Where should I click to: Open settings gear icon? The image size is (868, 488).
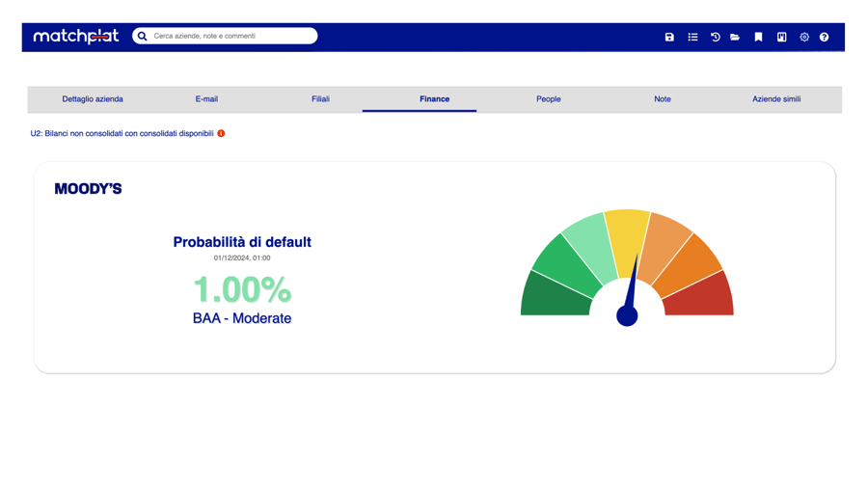click(804, 37)
